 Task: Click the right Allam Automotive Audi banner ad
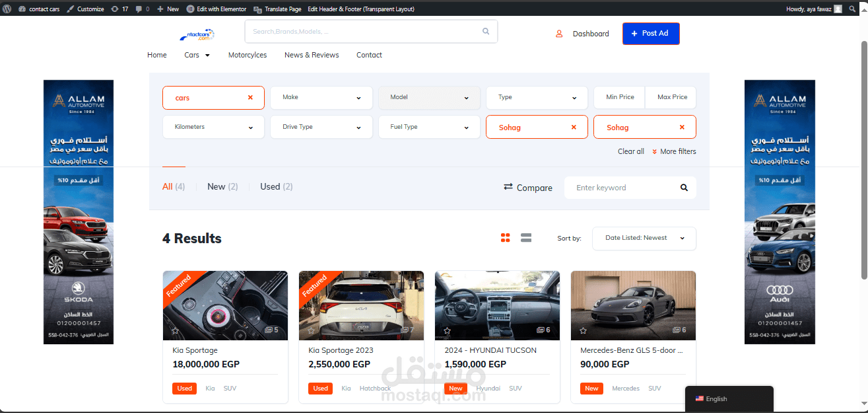click(780, 212)
